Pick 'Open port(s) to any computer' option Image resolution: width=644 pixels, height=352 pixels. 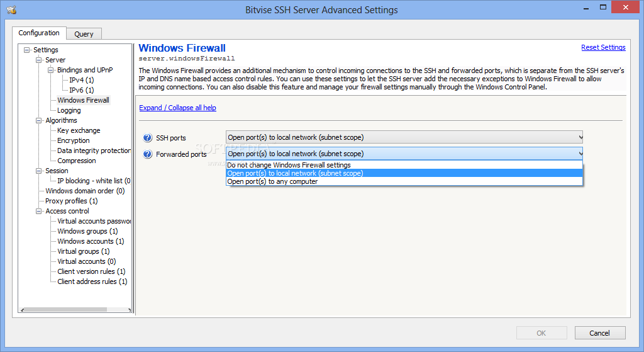pyautogui.click(x=404, y=181)
